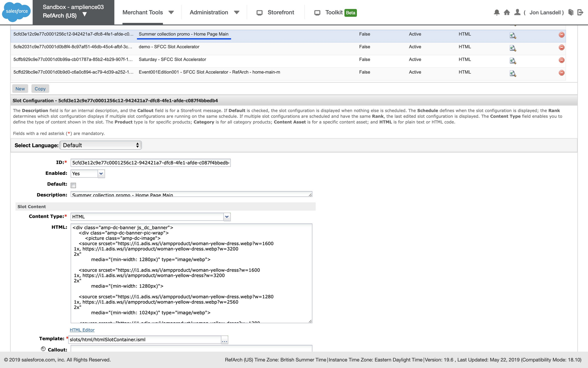Viewport: 588px width, 368px height.
Task: Open the documentation book icon
Action: [571, 13]
